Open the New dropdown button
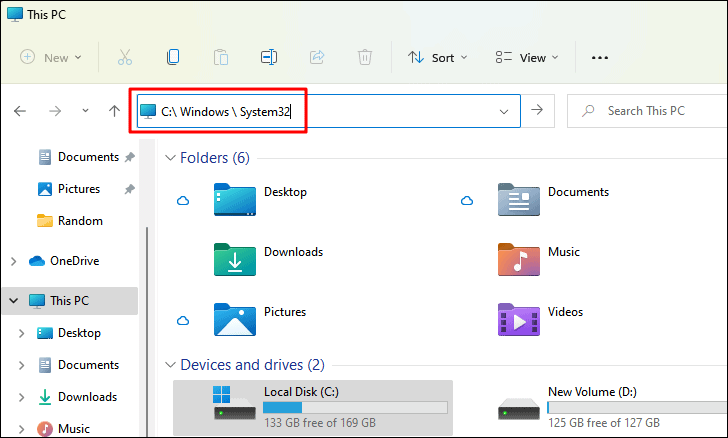 (51, 58)
